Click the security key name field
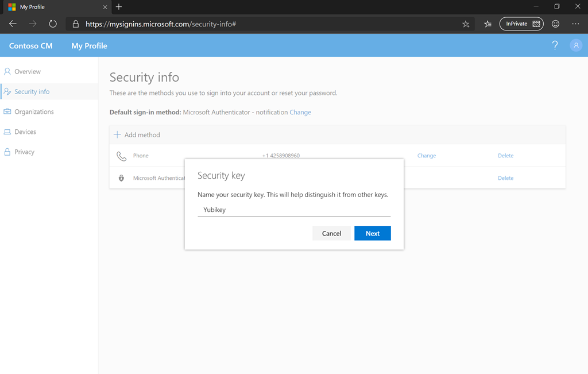Image resolution: width=588 pixels, height=374 pixels. click(x=293, y=210)
